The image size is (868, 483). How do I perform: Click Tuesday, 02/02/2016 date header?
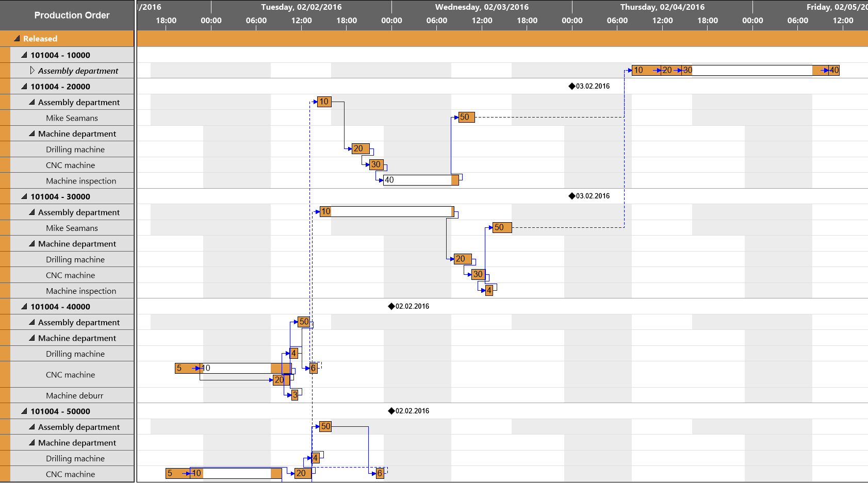(x=301, y=7)
